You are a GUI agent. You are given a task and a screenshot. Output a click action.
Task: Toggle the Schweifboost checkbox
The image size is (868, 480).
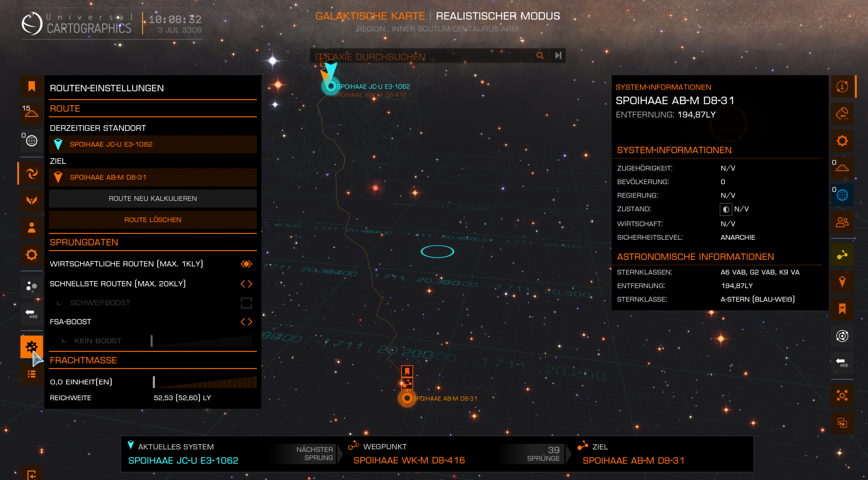(x=246, y=303)
